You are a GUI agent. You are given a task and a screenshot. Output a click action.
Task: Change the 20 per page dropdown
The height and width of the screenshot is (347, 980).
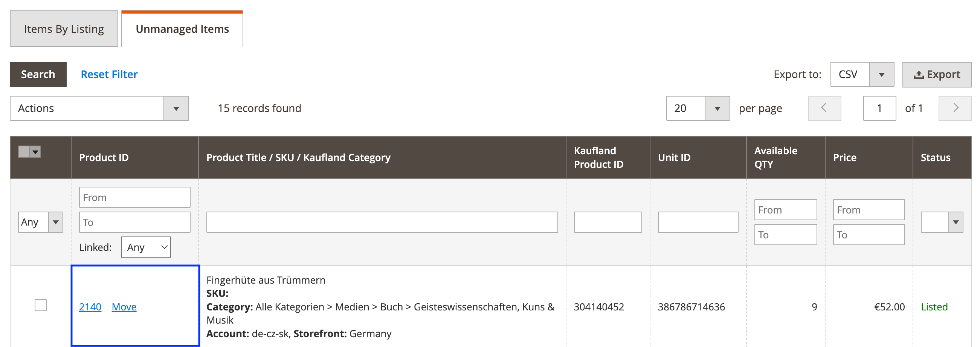click(x=698, y=108)
